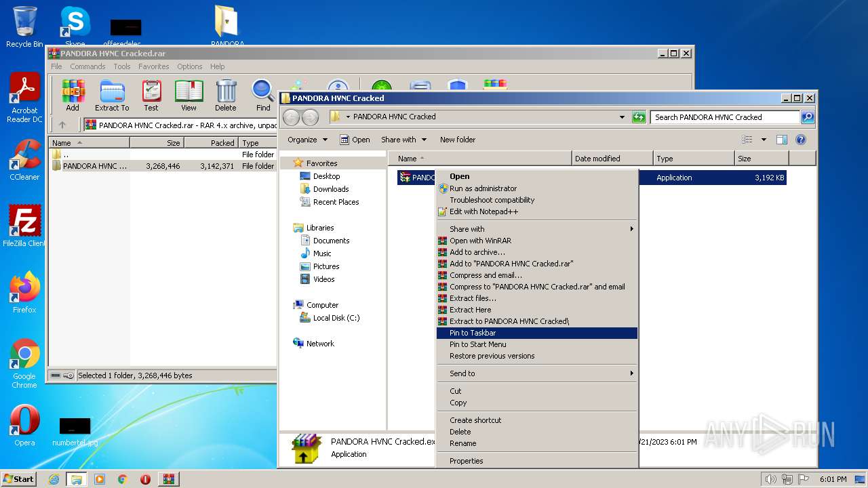Viewport: 868px width, 488px height.
Task: Expand the address bar history dropdown
Action: [x=622, y=117]
